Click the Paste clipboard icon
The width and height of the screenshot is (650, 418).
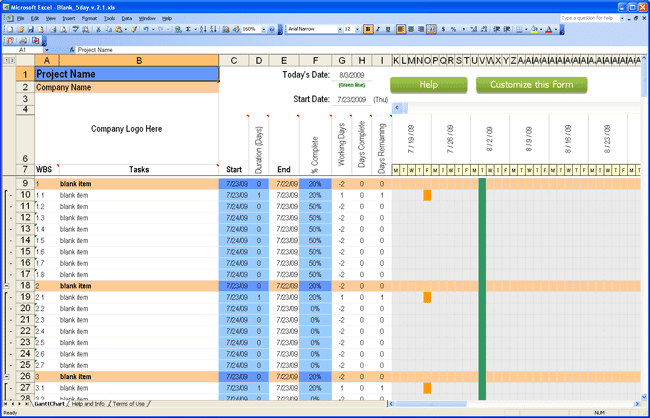click(x=119, y=29)
